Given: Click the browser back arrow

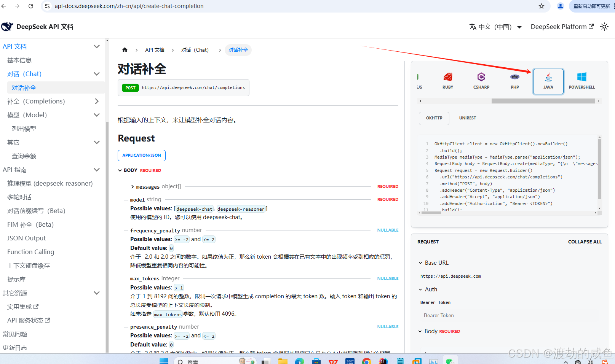Looking at the screenshot, I should [4, 6].
